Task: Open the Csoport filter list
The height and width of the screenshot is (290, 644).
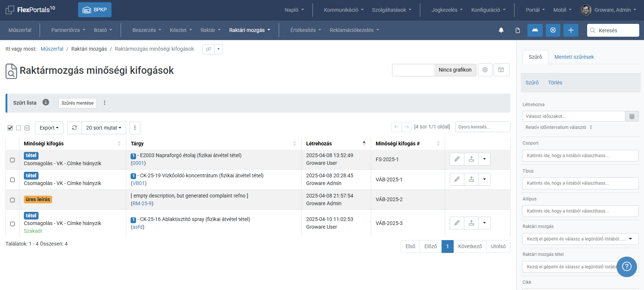Action: 581,156
